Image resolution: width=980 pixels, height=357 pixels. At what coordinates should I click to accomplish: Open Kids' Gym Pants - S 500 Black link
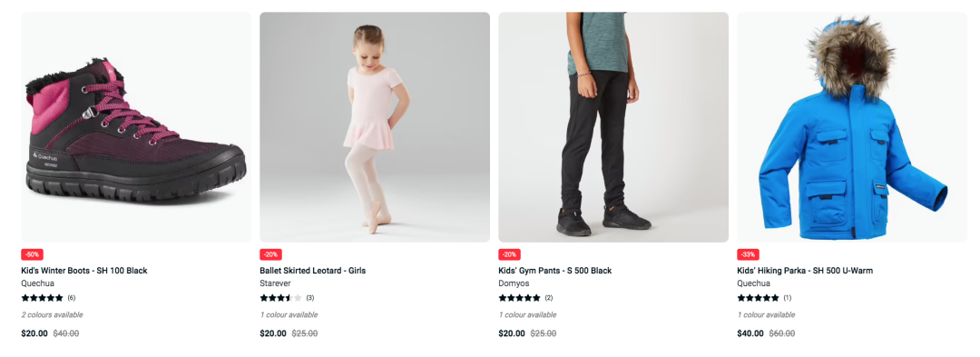555,271
